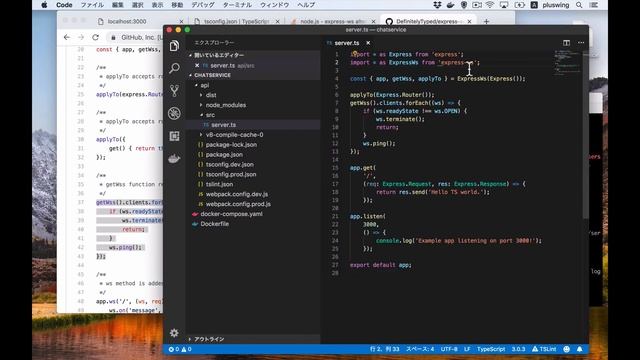Open package.json in explorer
The height and width of the screenshot is (360, 640).
point(224,155)
